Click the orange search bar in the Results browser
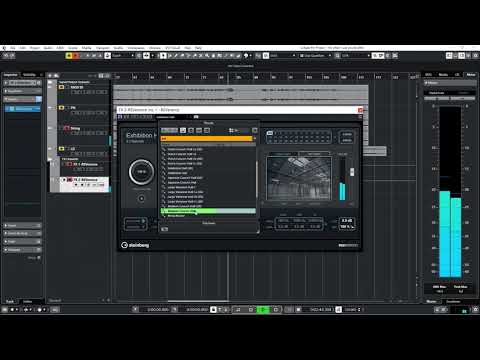The width and height of the screenshot is (480, 360). click(x=207, y=138)
